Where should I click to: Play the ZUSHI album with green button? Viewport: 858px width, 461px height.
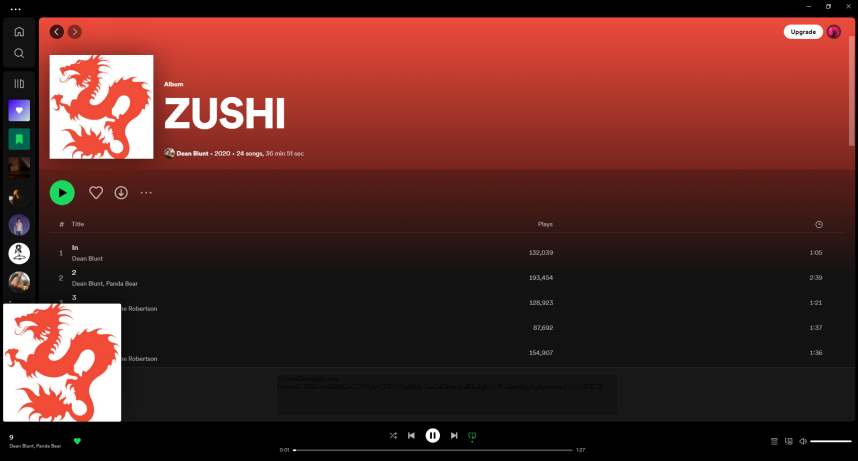62,193
